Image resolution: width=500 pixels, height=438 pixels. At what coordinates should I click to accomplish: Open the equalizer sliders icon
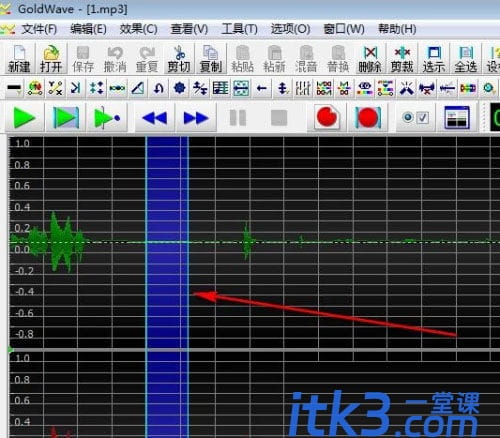[303, 88]
